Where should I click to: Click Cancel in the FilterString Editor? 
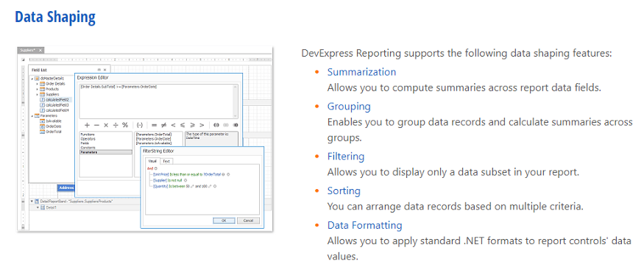click(248, 221)
